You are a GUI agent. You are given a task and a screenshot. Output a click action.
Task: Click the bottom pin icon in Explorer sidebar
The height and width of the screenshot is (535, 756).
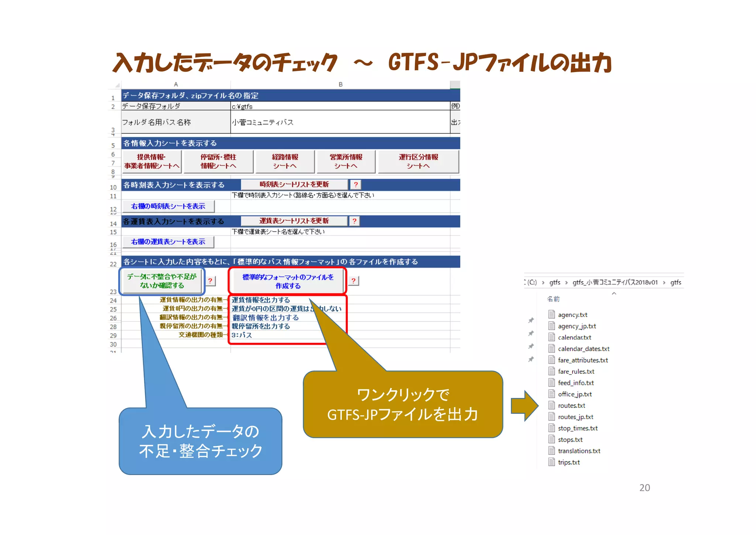(531, 359)
